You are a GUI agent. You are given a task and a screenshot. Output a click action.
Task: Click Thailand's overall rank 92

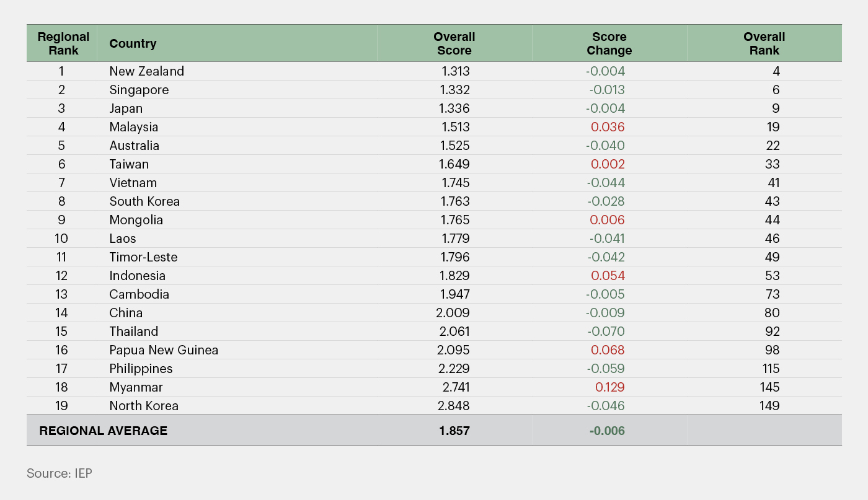point(773,331)
